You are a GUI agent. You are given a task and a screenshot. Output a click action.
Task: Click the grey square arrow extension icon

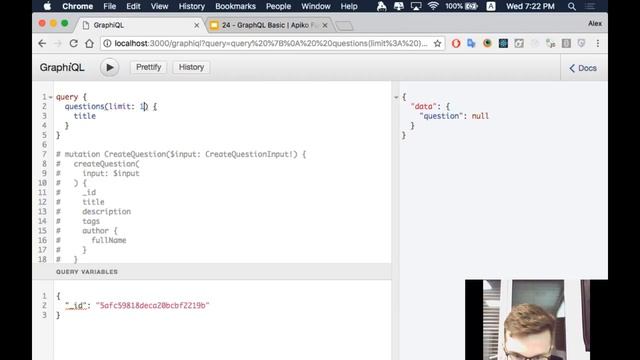519,43
